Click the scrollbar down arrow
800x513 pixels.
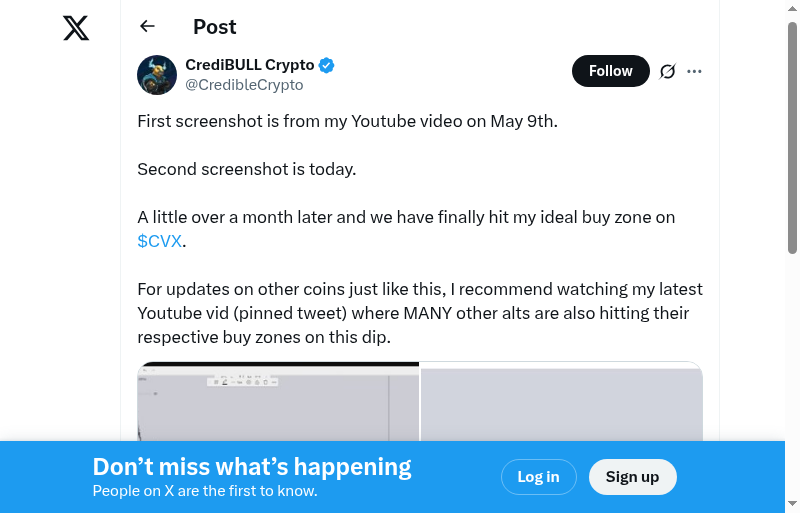tap(792, 504)
